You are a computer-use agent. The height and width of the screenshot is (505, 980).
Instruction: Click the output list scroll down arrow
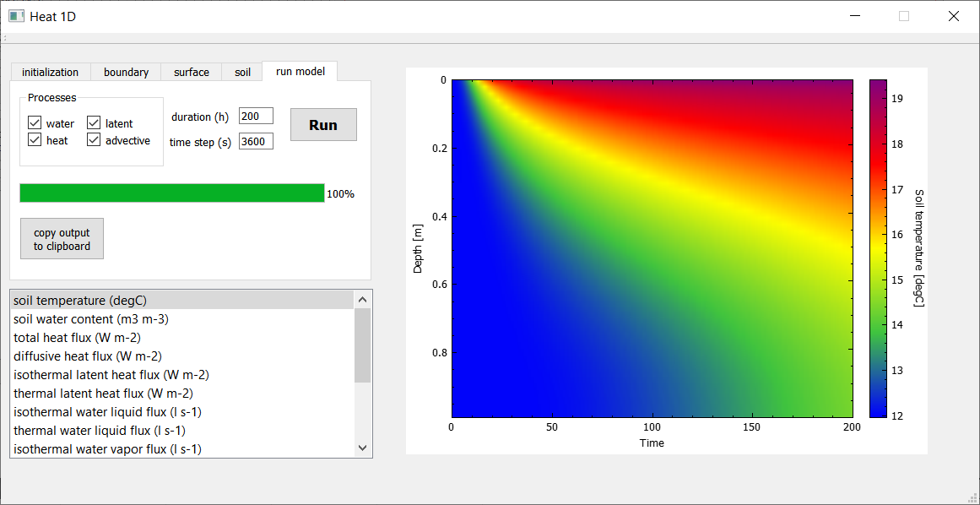point(362,448)
